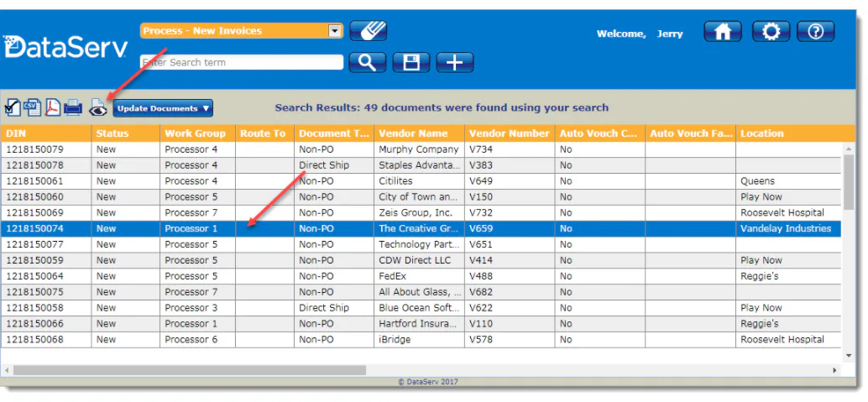The image size is (868, 402).
Task: Select row with DIN 1218150077
Action: [x=421, y=244]
